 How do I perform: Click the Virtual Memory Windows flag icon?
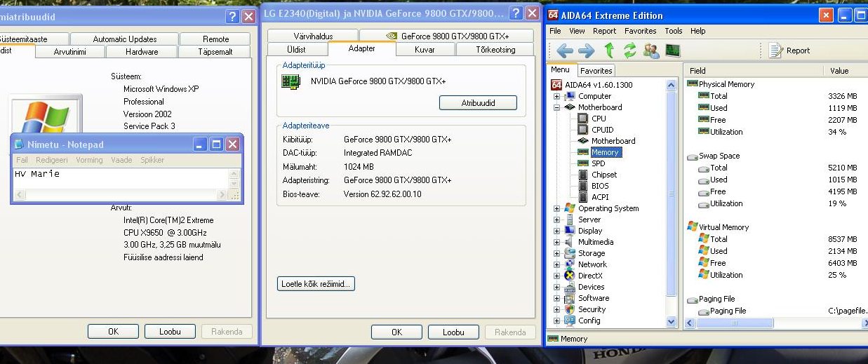click(692, 227)
